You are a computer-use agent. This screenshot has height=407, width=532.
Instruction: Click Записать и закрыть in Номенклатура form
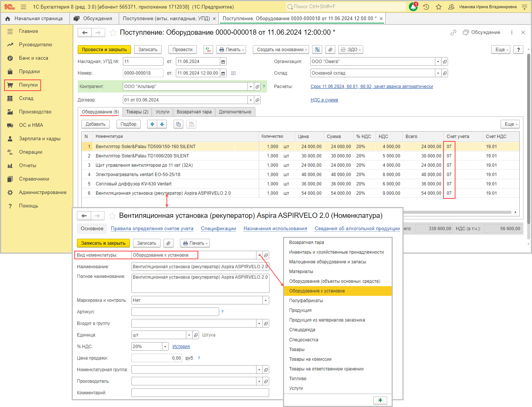pos(103,243)
